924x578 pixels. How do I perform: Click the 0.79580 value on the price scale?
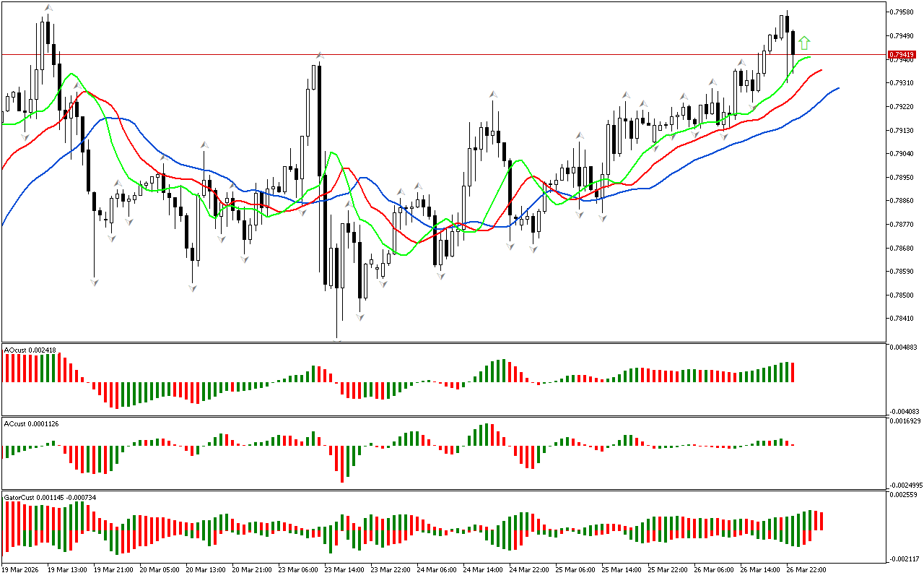click(x=904, y=12)
